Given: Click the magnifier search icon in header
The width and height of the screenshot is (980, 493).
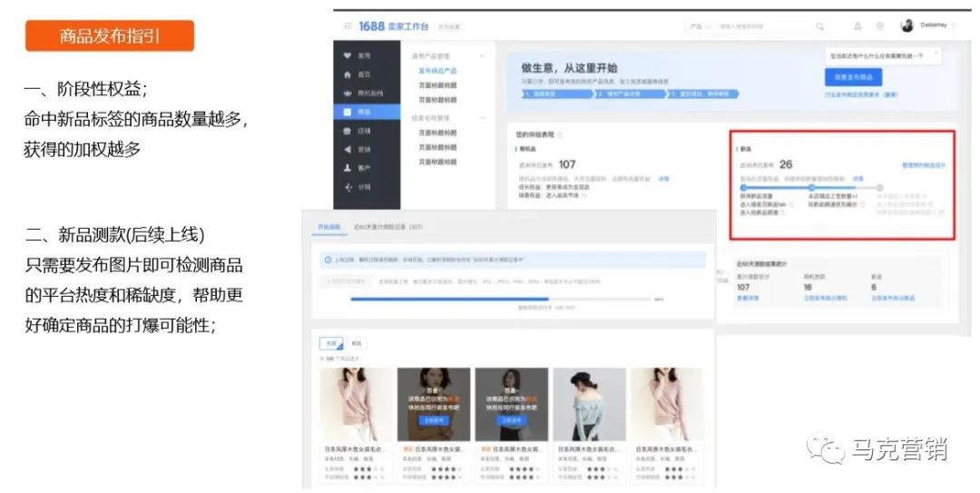Looking at the screenshot, I should click(x=819, y=26).
